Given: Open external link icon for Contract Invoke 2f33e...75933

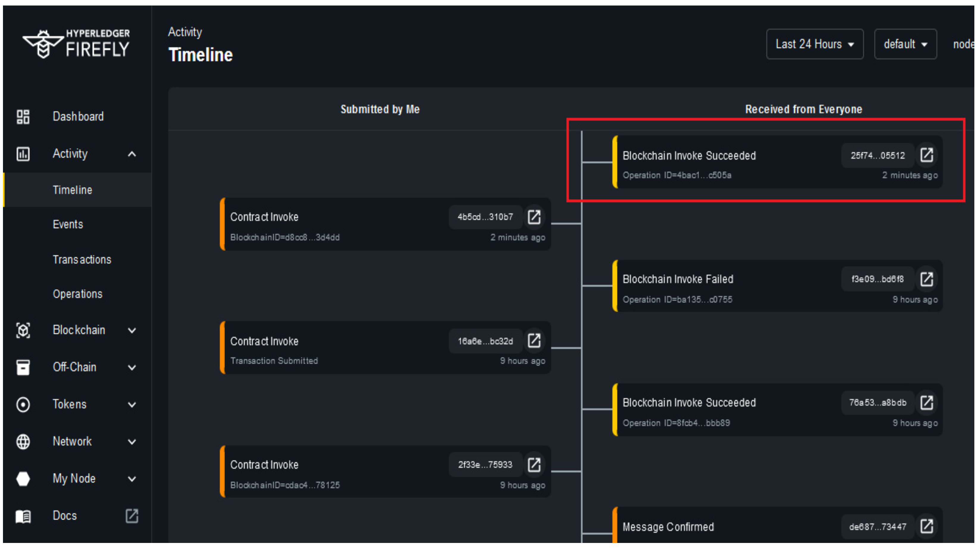Looking at the screenshot, I should [x=534, y=465].
